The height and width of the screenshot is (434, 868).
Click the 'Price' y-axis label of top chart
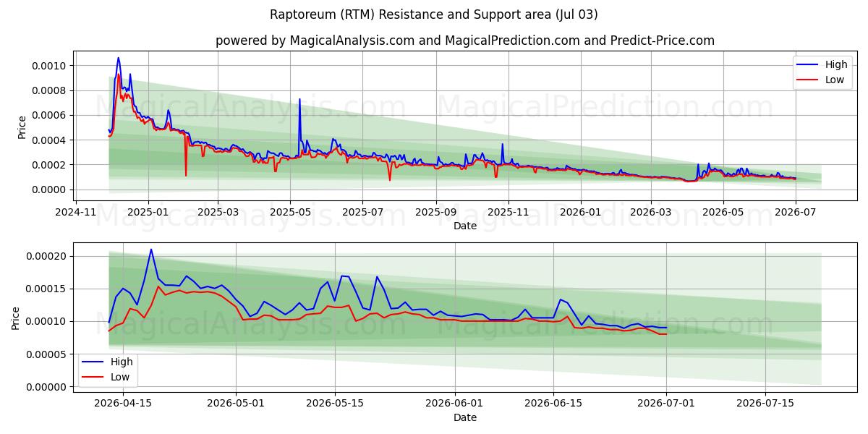[x=22, y=127]
